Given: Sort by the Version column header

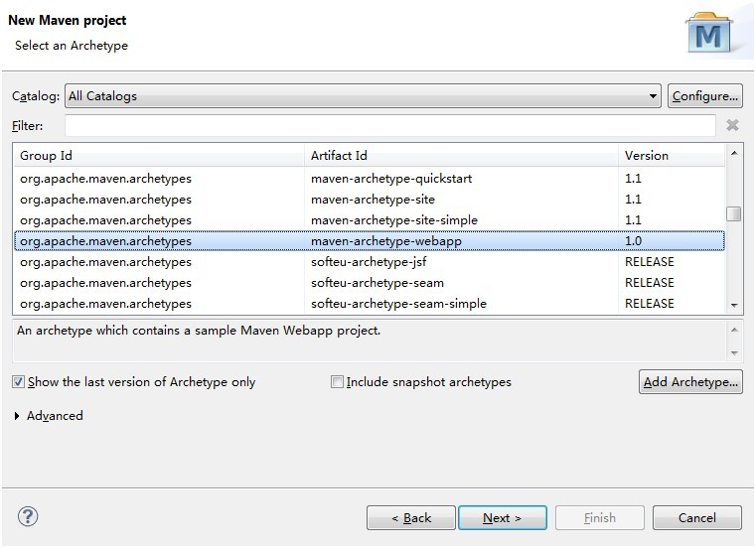Looking at the screenshot, I should [671, 156].
